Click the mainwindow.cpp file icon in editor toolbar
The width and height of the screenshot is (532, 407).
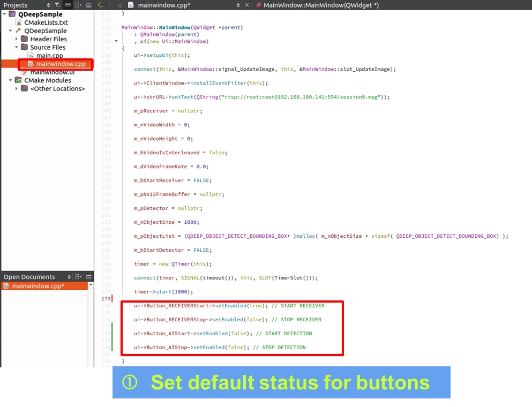[x=131, y=5]
